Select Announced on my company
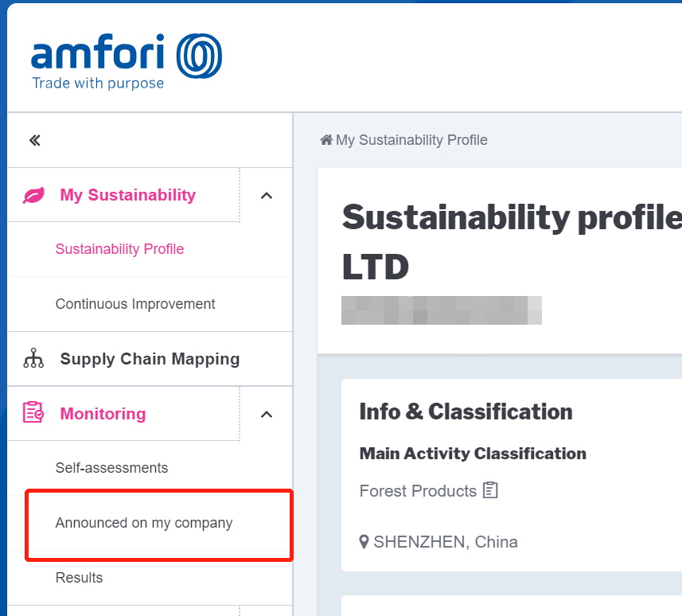The height and width of the screenshot is (616, 682). [144, 523]
